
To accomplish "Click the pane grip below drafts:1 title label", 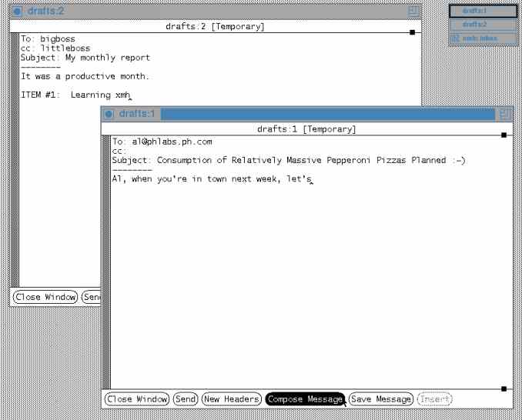I will tap(504, 135).
